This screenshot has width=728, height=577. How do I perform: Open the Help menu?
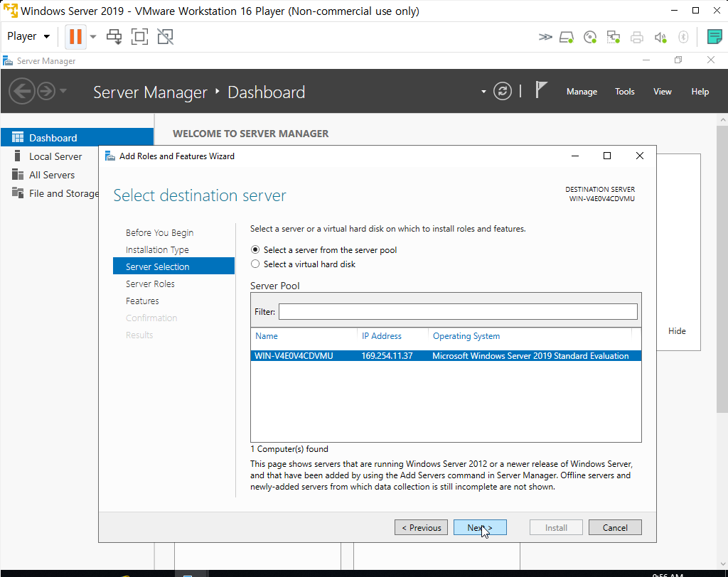point(700,92)
